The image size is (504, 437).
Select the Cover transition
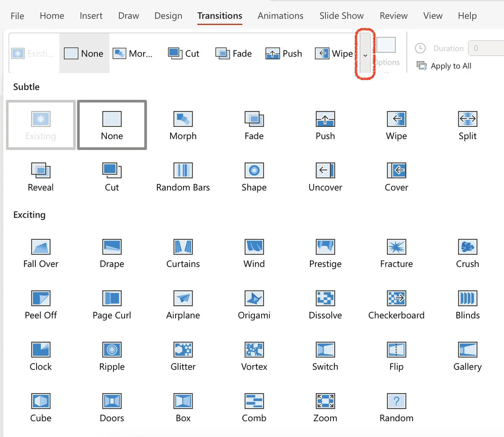(x=396, y=177)
